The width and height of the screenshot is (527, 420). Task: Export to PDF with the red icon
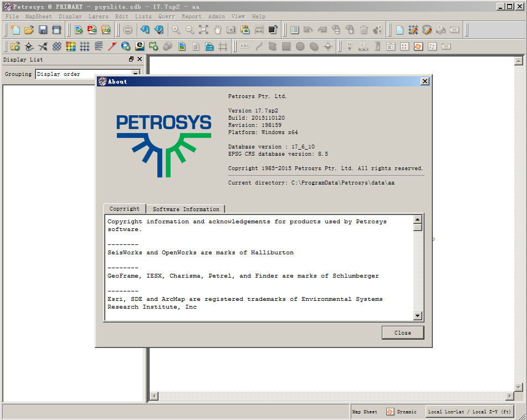click(x=92, y=30)
